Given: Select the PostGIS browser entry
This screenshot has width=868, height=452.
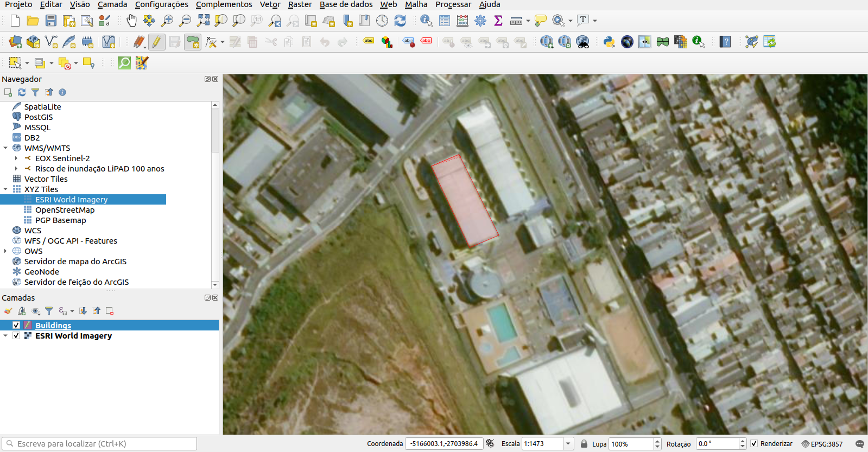Looking at the screenshot, I should pyautogui.click(x=39, y=117).
